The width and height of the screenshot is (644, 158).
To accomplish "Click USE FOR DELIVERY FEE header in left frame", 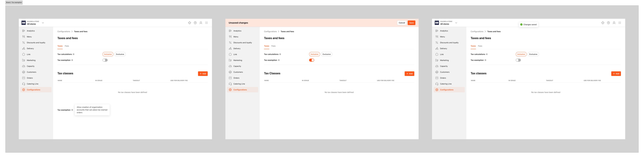I will (179, 81).
